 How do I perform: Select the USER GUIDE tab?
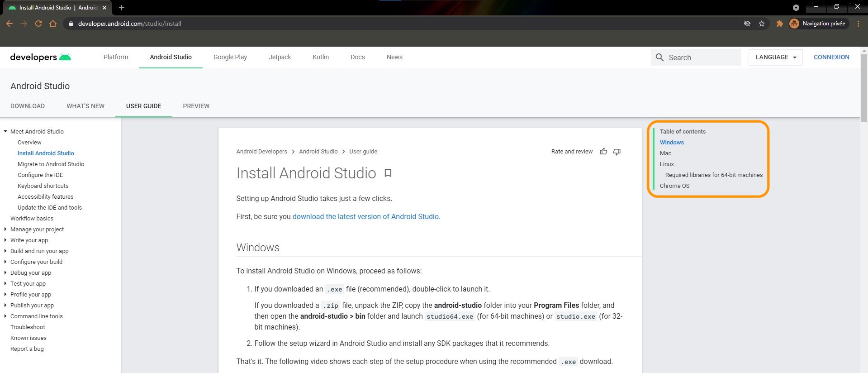pos(144,106)
